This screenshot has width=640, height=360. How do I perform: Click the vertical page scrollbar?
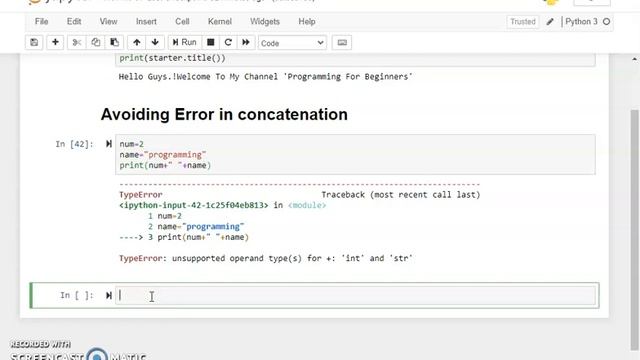click(x=634, y=229)
